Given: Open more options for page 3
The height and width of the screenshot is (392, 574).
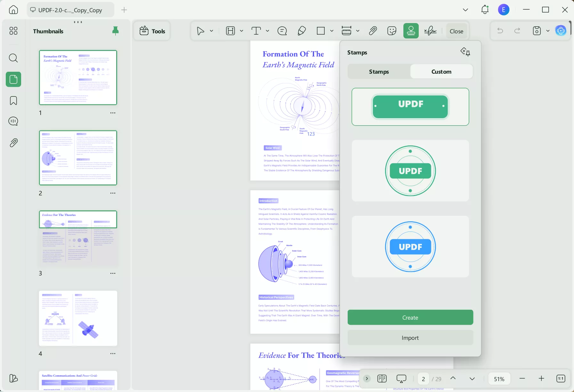Looking at the screenshot, I should [x=113, y=274].
